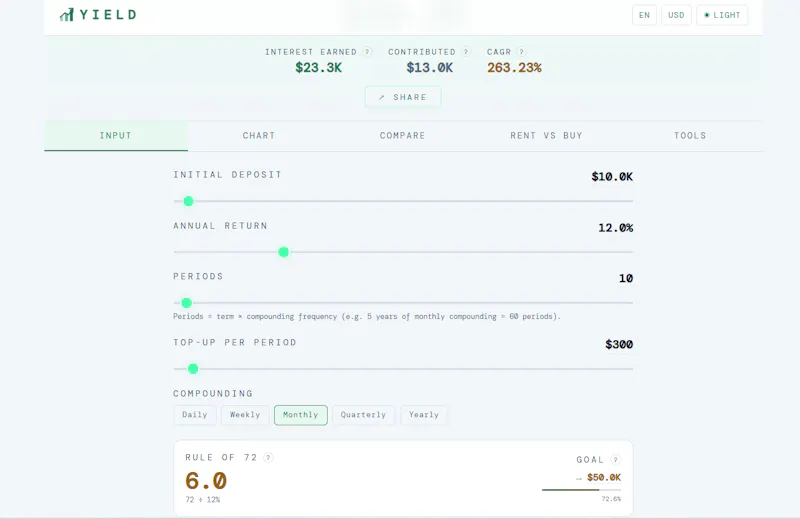Click the $10.0K initial deposit value
The width and height of the screenshot is (800, 519).
[x=612, y=177]
